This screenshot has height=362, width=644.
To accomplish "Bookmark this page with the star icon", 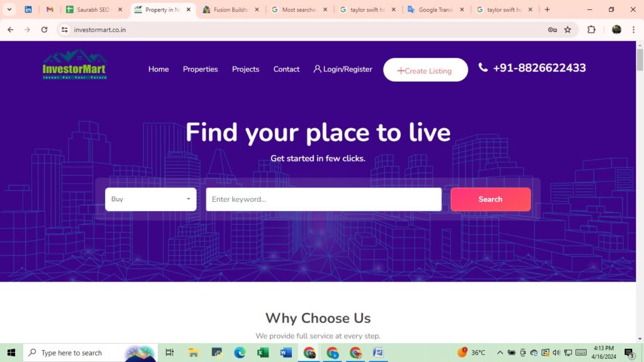I will click(x=568, y=30).
